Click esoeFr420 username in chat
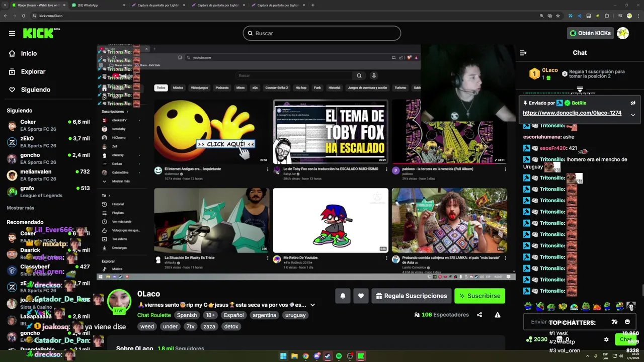This screenshot has height=362, width=644. pos(553,148)
